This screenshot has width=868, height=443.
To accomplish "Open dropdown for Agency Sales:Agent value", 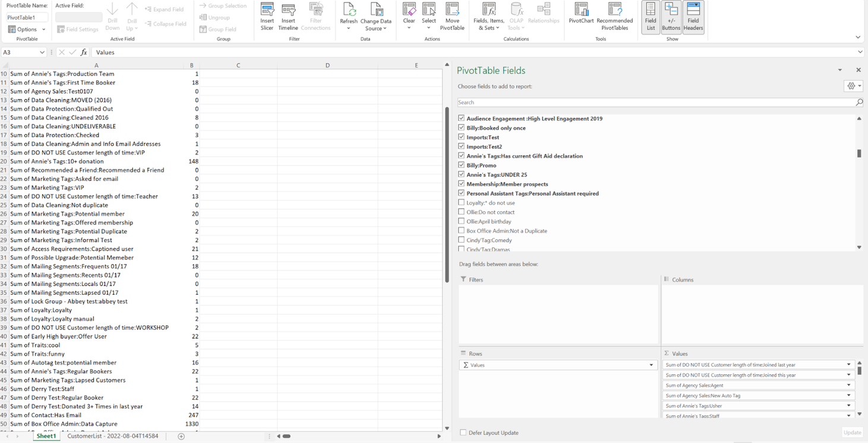I will click(849, 385).
